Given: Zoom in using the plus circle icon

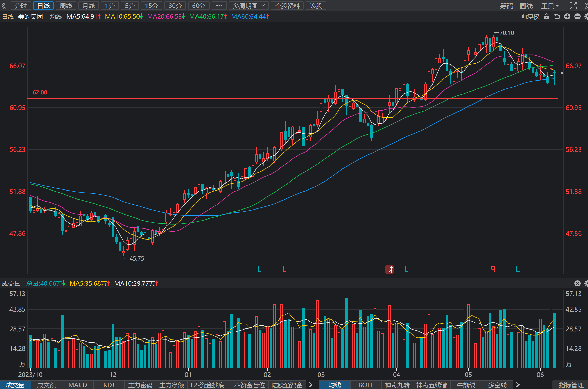Looking at the screenshot, I should pyautogui.click(x=567, y=17).
